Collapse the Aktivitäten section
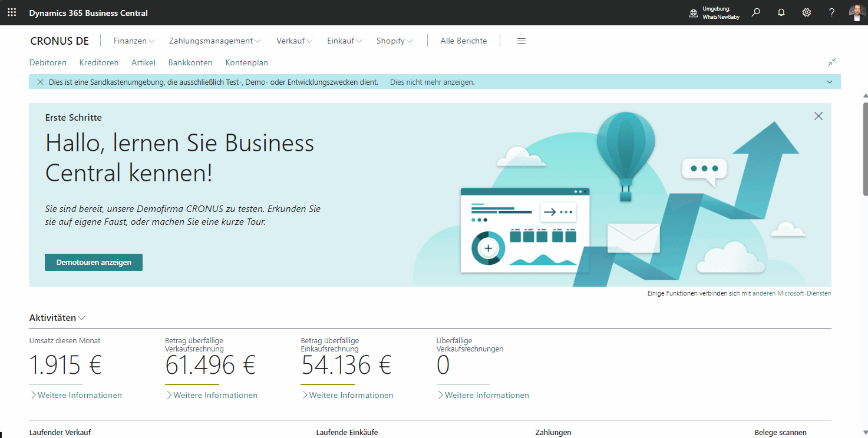The image size is (868, 438). [x=58, y=318]
